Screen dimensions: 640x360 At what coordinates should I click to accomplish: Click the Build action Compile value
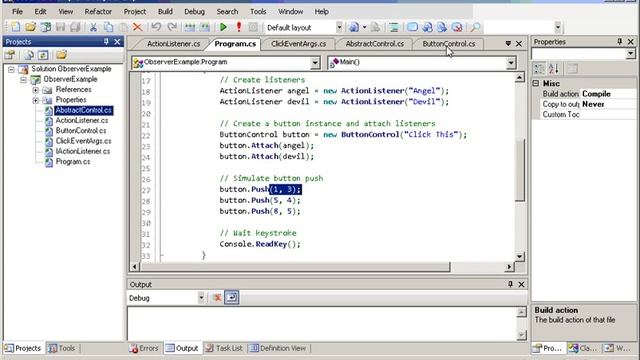click(608, 94)
